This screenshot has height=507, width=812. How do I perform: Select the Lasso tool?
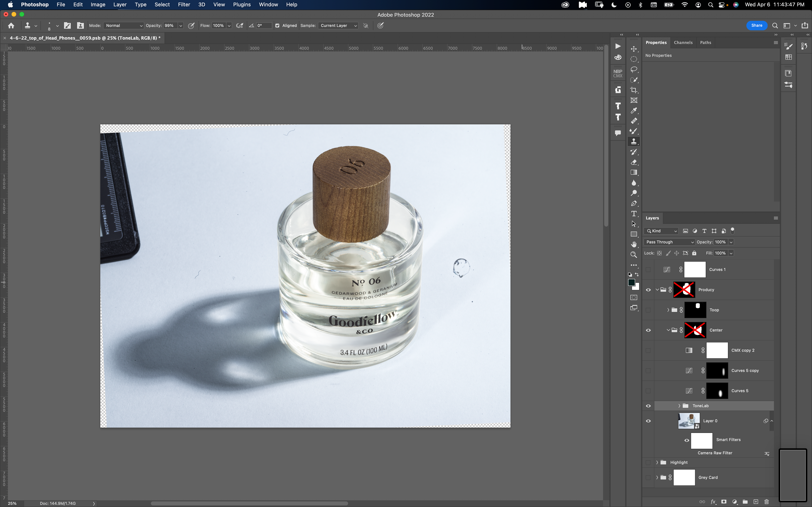pyautogui.click(x=634, y=70)
